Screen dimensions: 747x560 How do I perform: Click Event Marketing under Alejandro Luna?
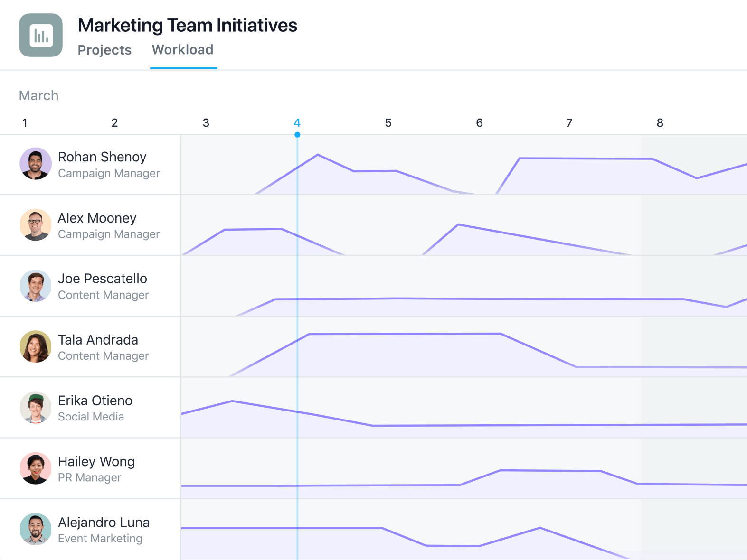(100, 539)
